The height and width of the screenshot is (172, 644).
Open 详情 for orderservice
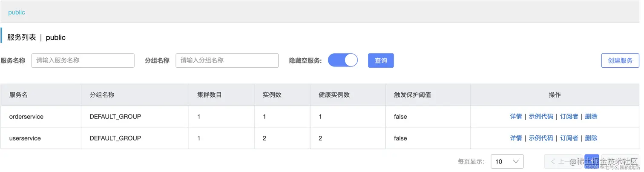tap(516, 116)
